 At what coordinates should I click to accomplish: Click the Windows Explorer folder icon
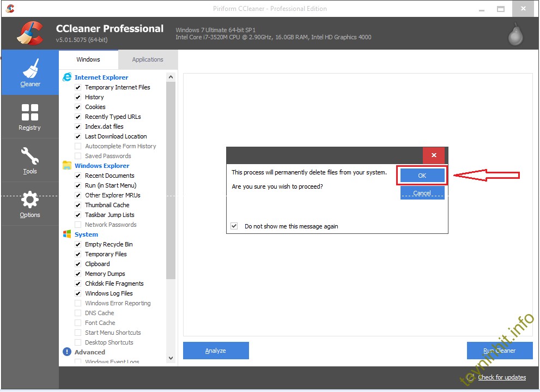67,166
